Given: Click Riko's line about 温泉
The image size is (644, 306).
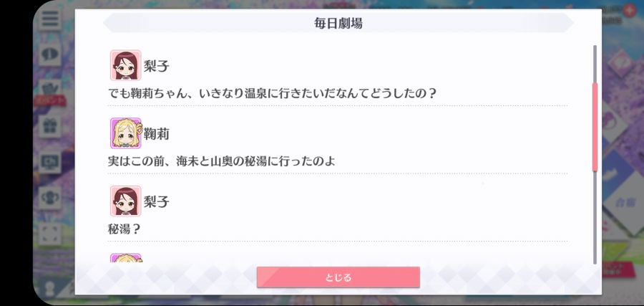Looking at the screenshot, I should click(x=271, y=93).
